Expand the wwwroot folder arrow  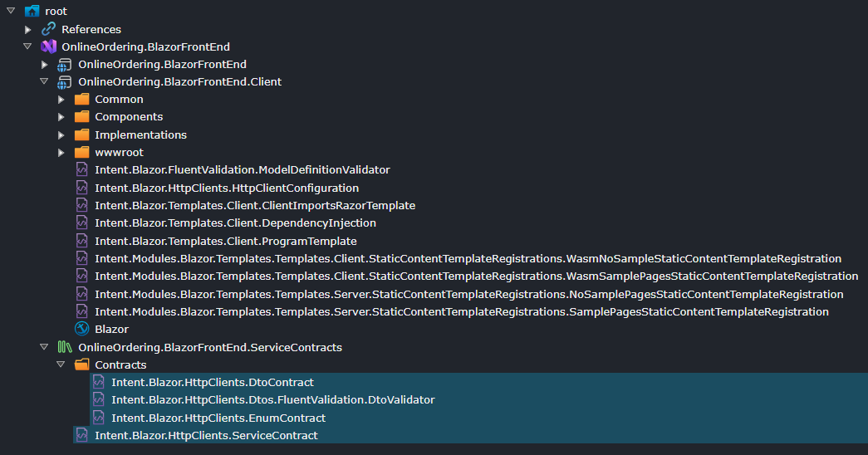pyautogui.click(x=61, y=153)
